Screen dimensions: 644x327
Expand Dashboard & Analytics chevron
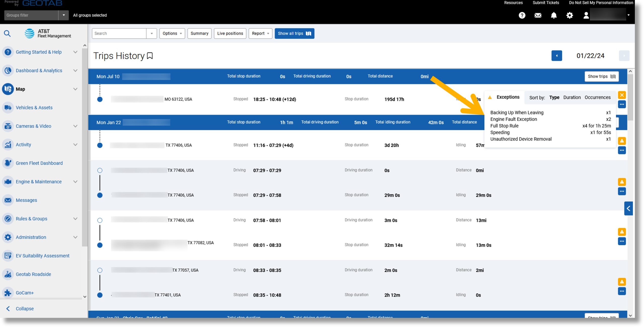(x=75, y=70)
